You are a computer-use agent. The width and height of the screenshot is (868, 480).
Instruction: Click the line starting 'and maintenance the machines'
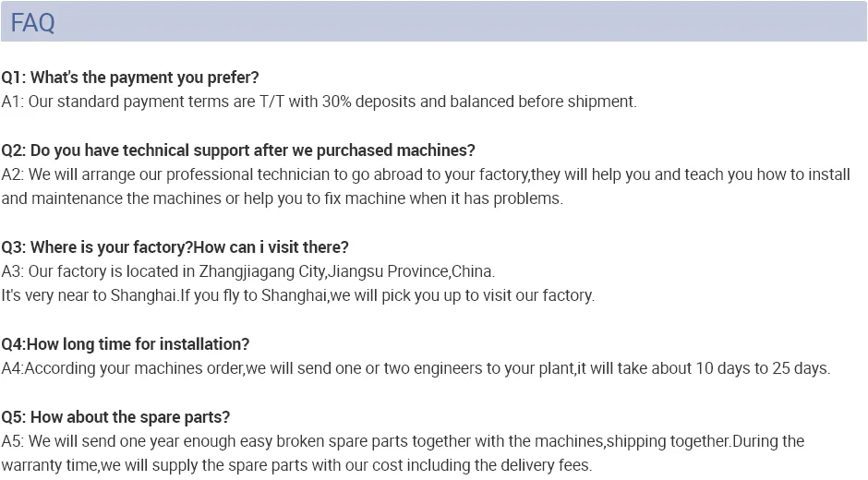282,198
